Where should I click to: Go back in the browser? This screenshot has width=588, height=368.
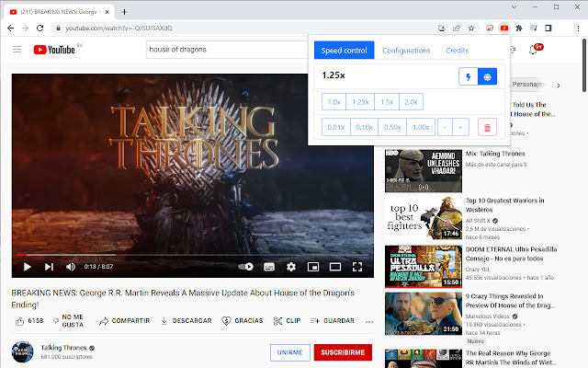[x=10, y=29]
